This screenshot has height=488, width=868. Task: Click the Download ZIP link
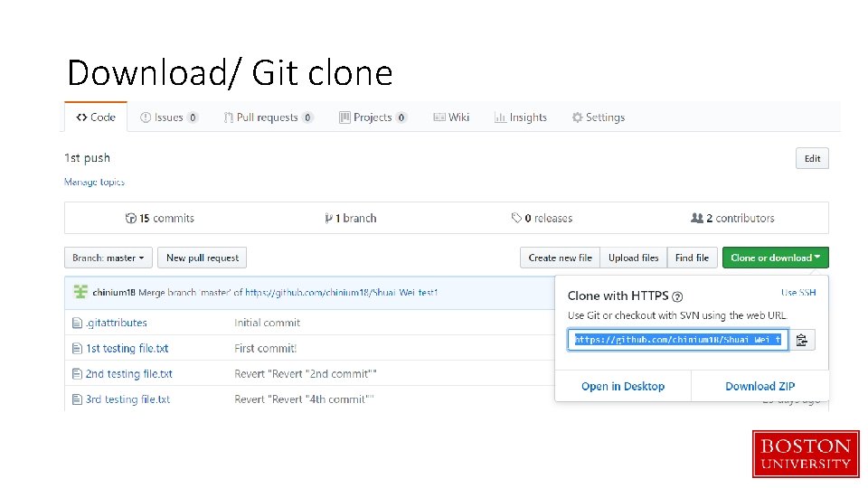click(759, 386)
